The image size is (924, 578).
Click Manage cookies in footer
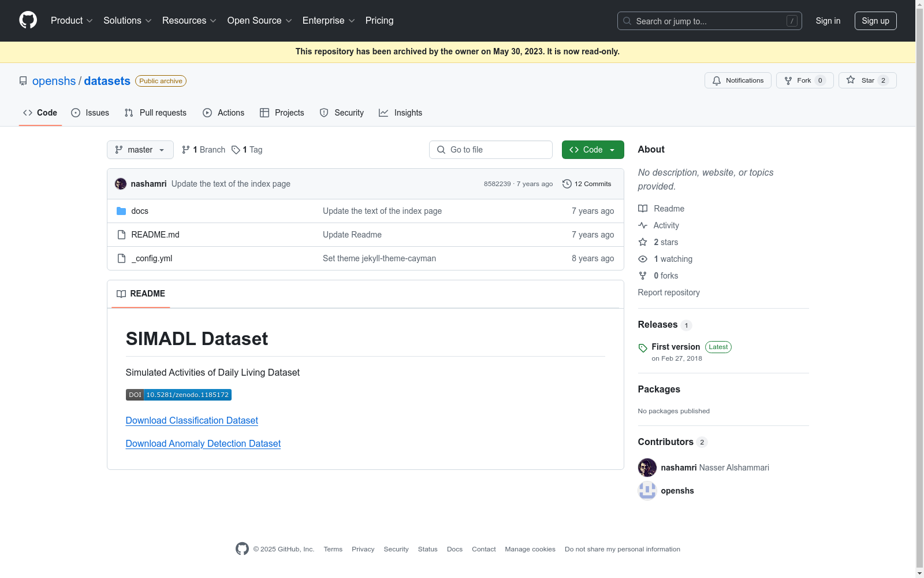coord(530,549)
